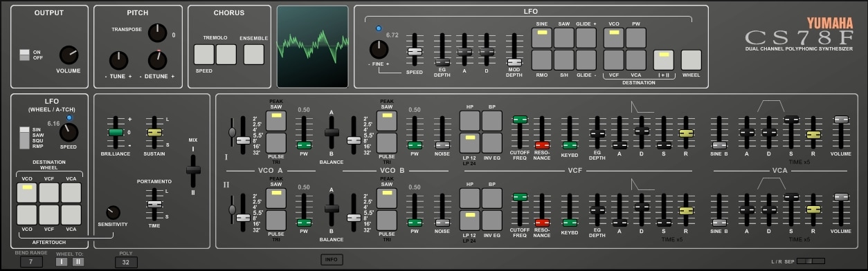Open the INFO button
This screenshot has height=271, width=868.
pyautogui.click(x=332, y=260)
